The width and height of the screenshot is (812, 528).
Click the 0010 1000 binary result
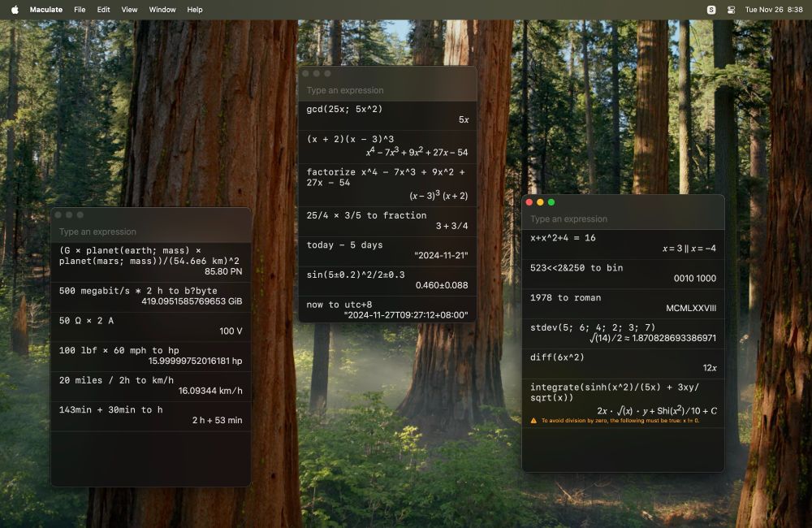point(695,279)
